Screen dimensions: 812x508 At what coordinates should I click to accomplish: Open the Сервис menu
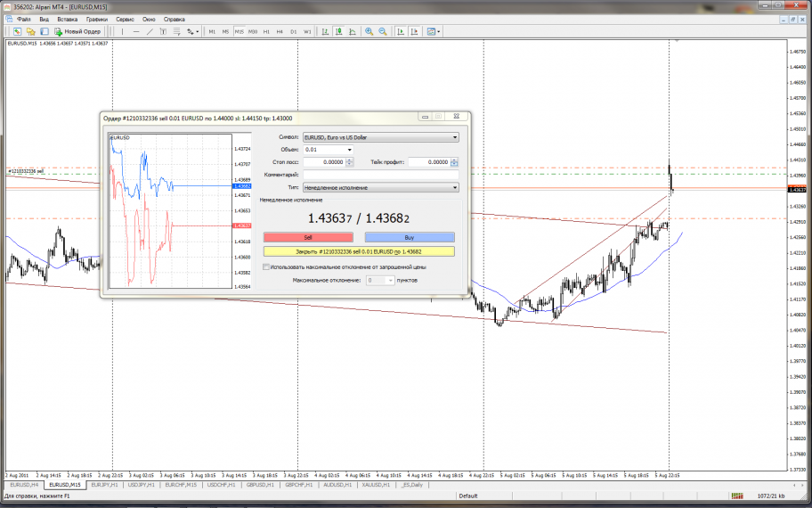pyautogui.click(x=125, y=20)
